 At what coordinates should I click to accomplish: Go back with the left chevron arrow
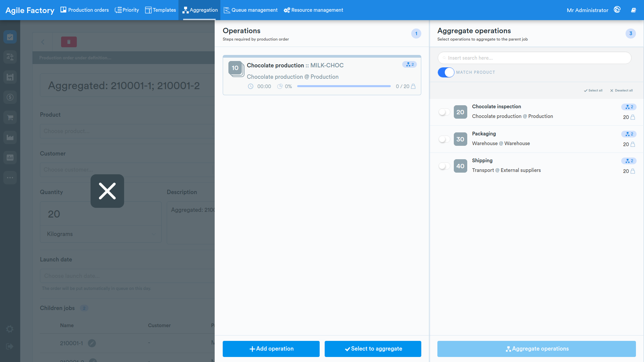(x=43, y=42)
